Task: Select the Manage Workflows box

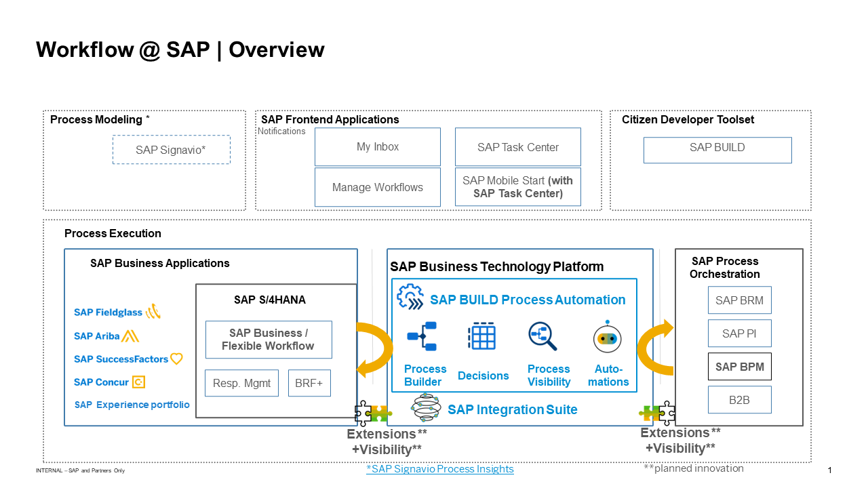Action: point(378,188)
